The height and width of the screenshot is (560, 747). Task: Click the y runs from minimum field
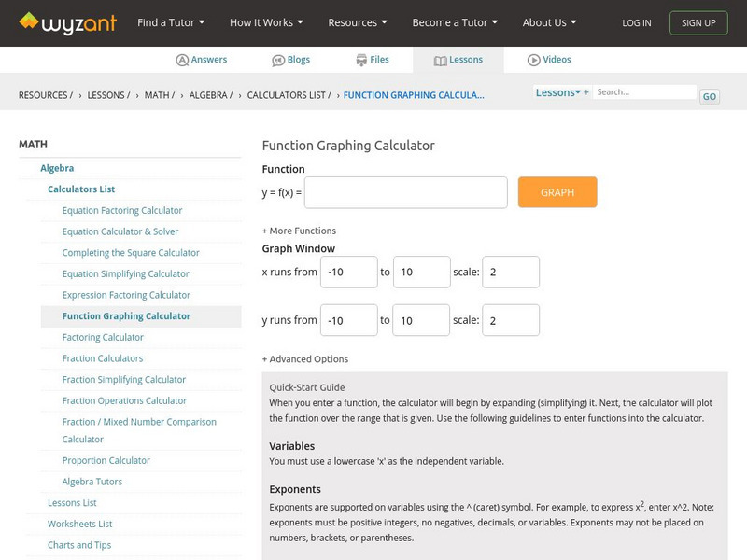pyautogui.click(x=348, y=320)
